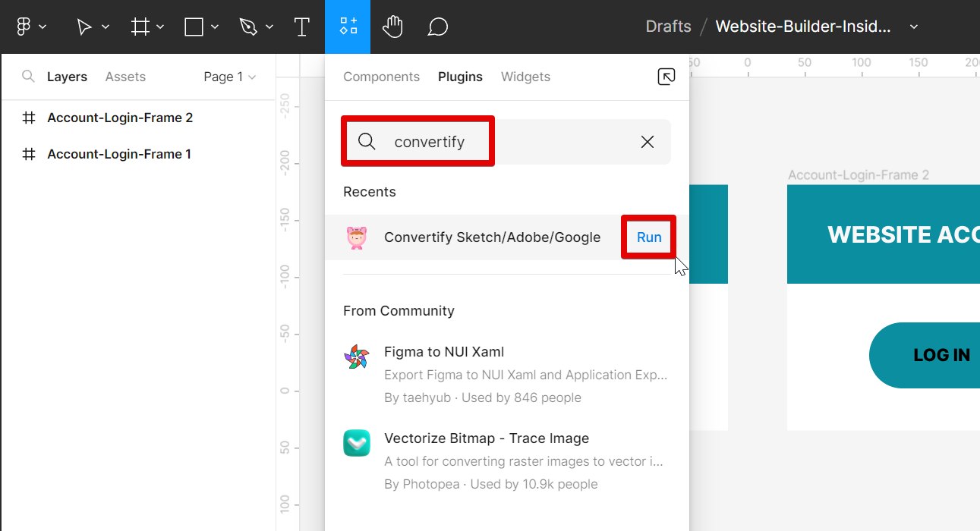Select the Rectangle shape tool

point(194,27)
